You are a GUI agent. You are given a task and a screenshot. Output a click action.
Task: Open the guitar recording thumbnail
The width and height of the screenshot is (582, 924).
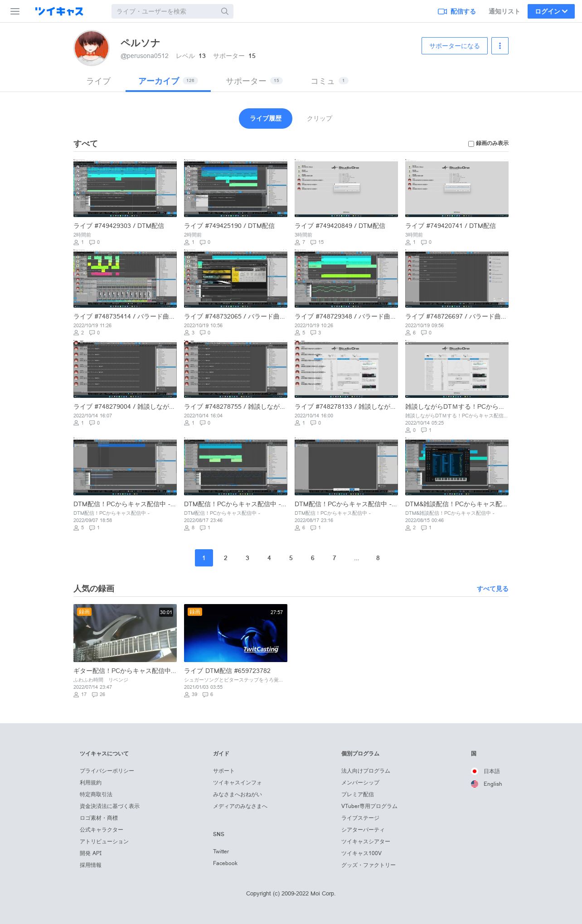click(x=125, y=633)
